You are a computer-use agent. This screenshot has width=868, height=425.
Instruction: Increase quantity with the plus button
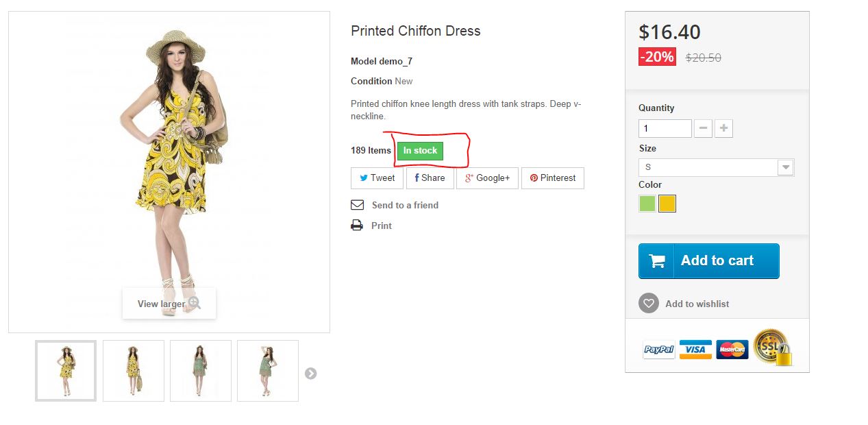click(x=723, y=128)
